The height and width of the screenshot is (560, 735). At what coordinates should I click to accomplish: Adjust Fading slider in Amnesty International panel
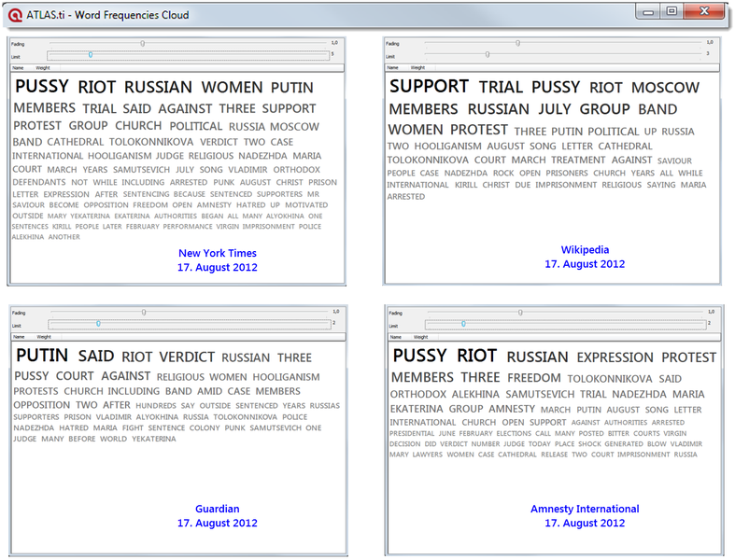[x=520, y=312]
